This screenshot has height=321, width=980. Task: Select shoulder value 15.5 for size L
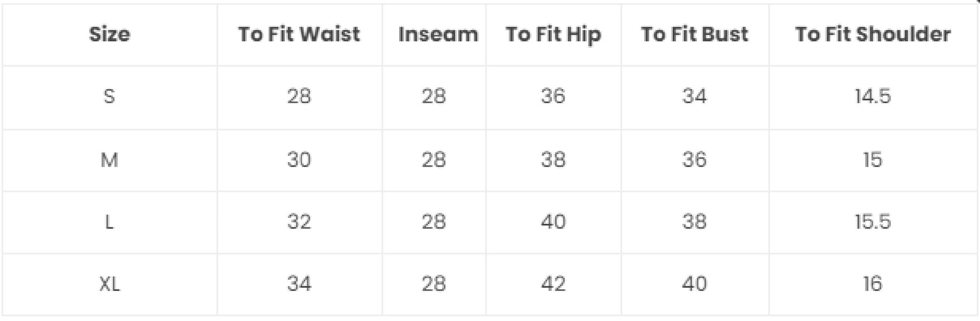tap(873, 221)
